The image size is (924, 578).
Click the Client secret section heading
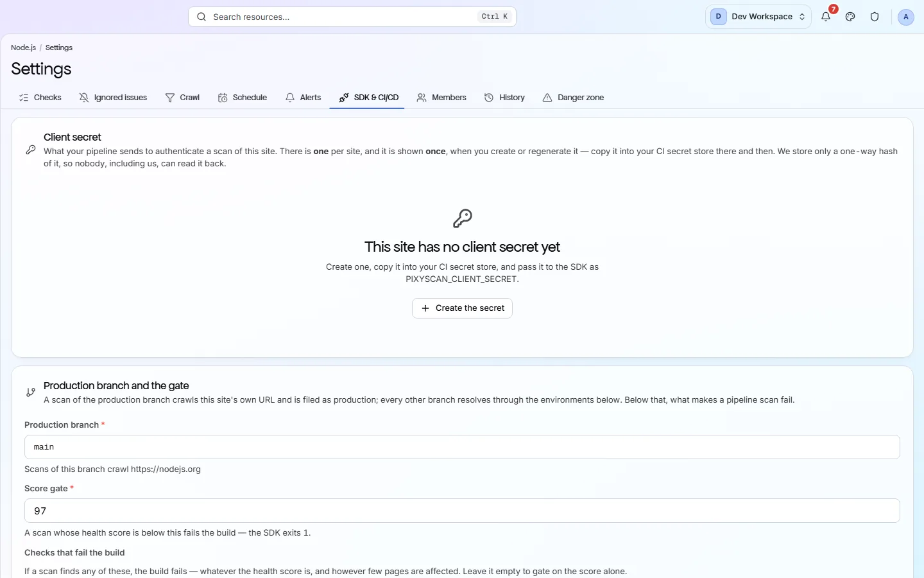73,137
